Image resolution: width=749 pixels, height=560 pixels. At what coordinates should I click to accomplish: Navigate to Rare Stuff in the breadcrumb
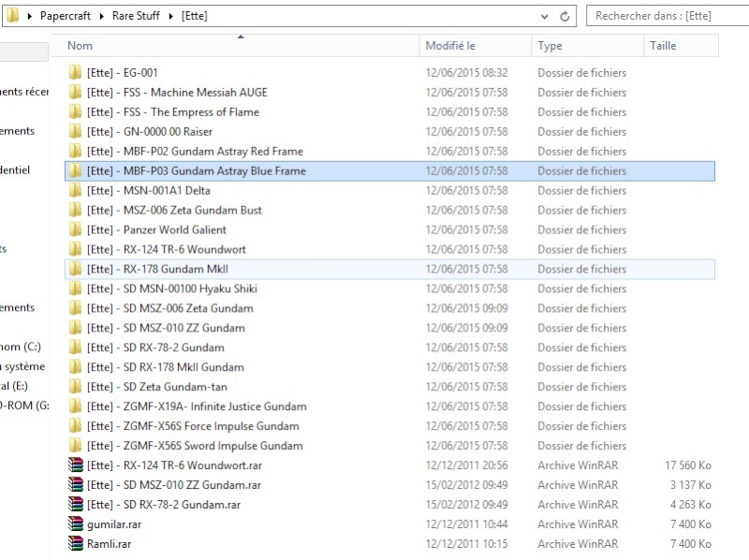[x=136, y=16]
